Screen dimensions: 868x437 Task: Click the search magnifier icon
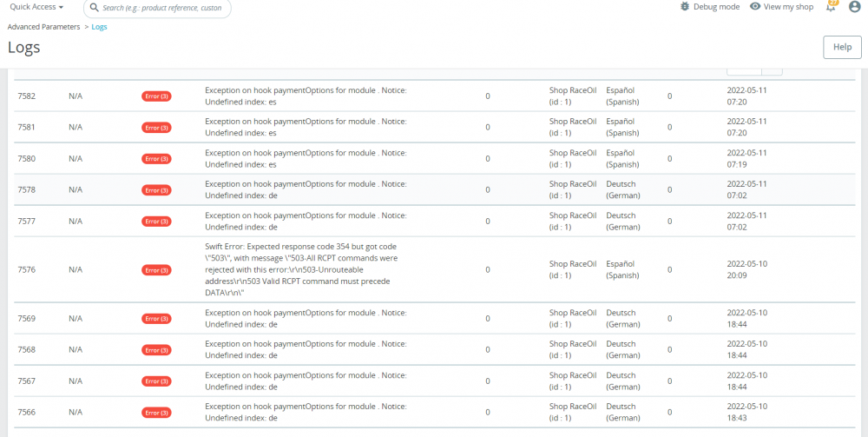tap(94, 8)
